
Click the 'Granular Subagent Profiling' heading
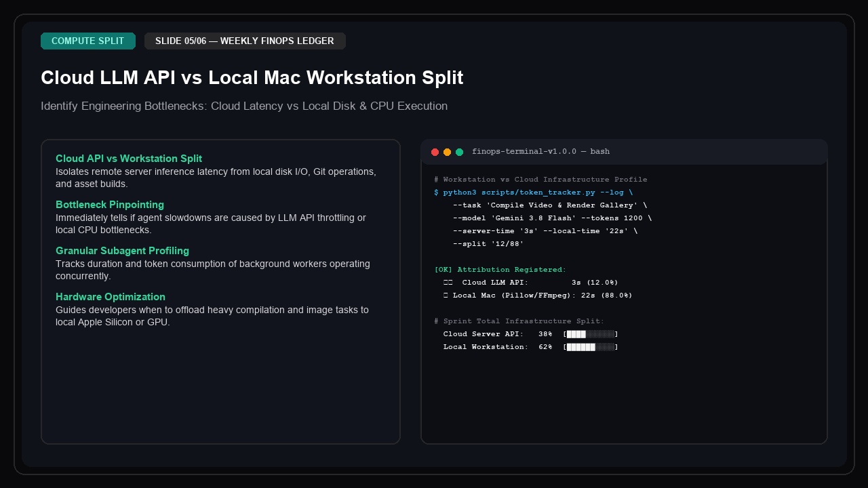(x=122, y=251)
